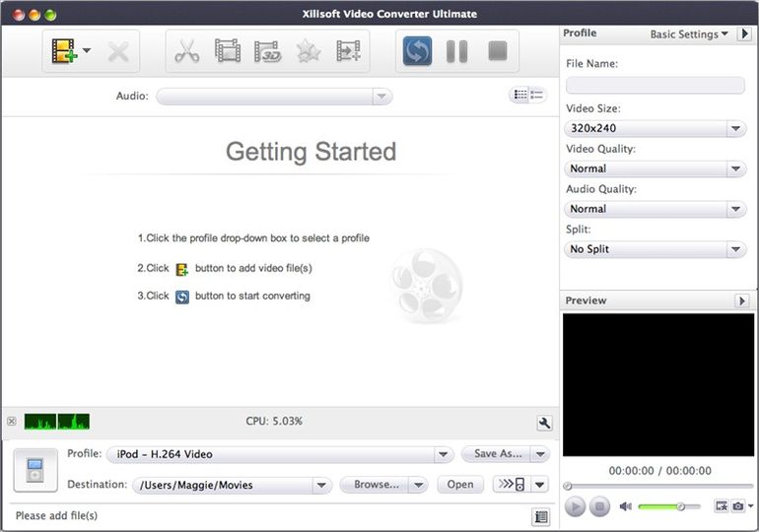Open settings with the wrench icon
The height and width of the screenshot is (532, 759).
(544, 424)
